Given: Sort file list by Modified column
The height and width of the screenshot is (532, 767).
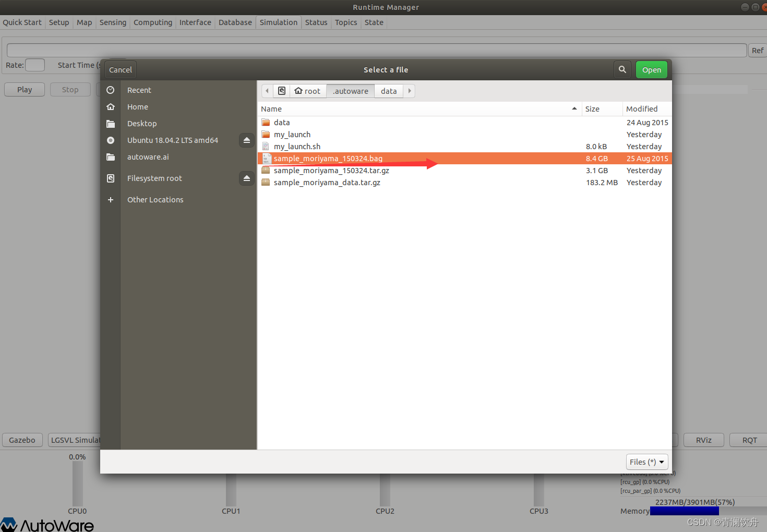Looking at the screenshot, I should (x=647, y=108).
